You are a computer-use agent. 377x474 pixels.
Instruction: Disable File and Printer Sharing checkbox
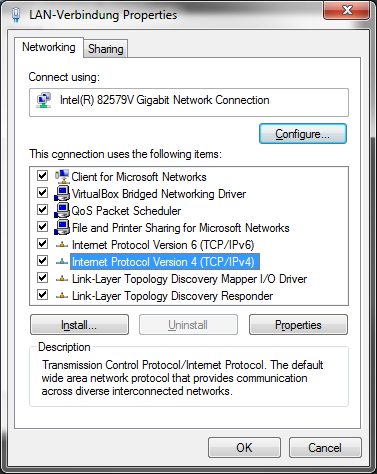(42, 226)
